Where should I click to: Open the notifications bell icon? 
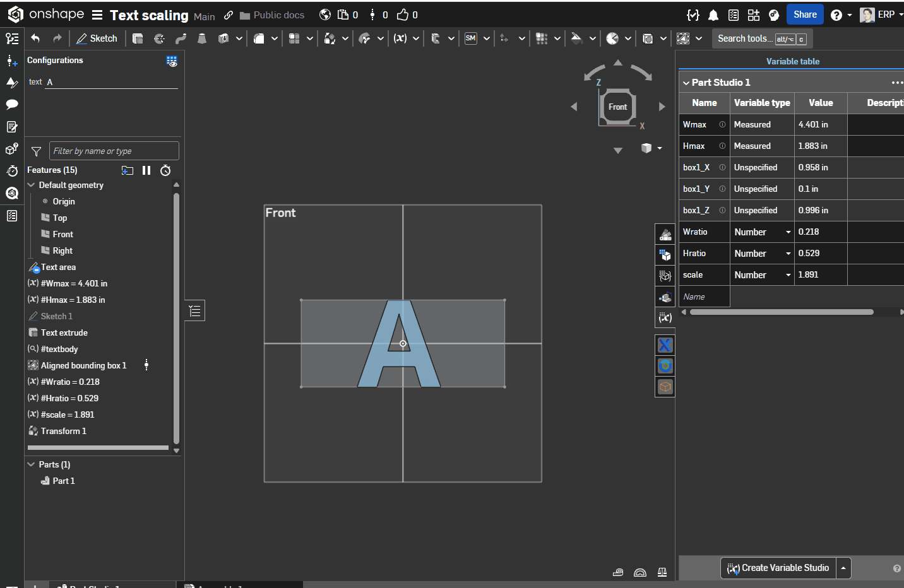tap(713, 15)
